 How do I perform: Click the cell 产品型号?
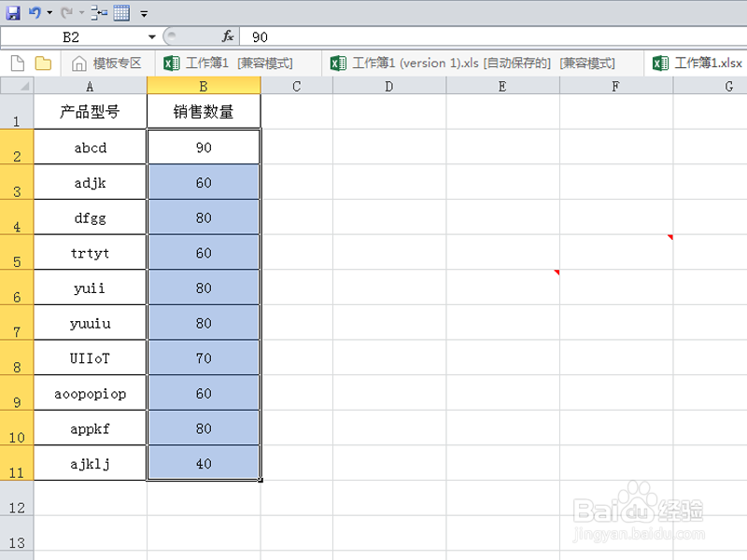(x=90, y=111)
